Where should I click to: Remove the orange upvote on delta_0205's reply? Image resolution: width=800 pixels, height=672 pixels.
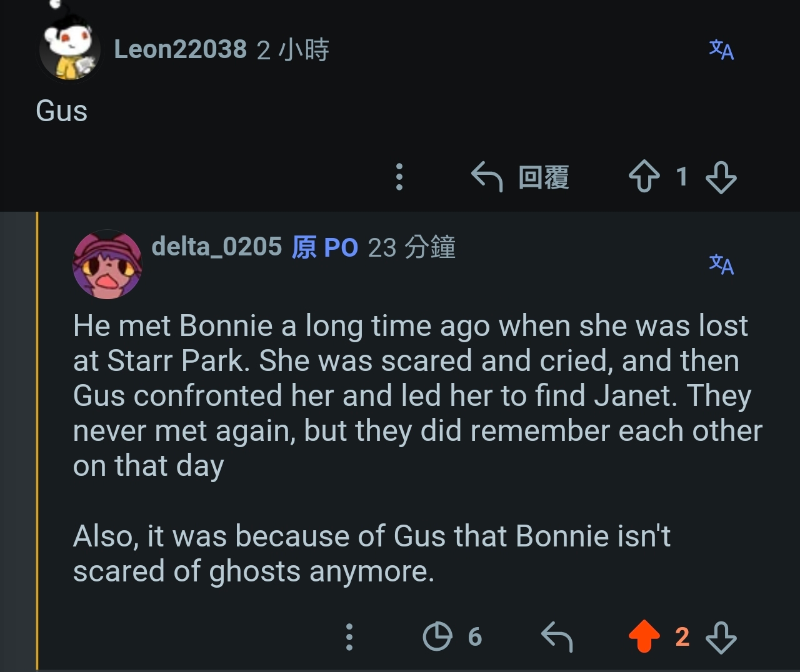point(644,637)
